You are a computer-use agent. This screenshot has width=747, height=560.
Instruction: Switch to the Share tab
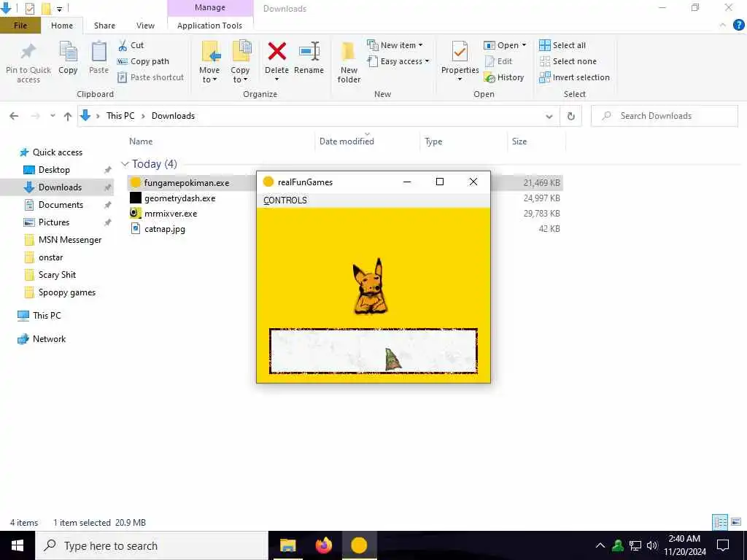pyautogui.click(x=104, y=26)
